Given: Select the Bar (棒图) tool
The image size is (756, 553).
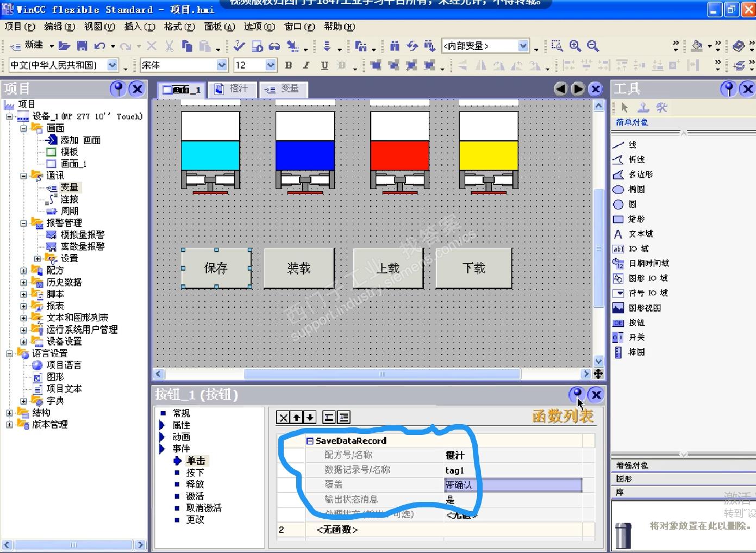Looking at the screenshot, I should (x=629, y=352).
